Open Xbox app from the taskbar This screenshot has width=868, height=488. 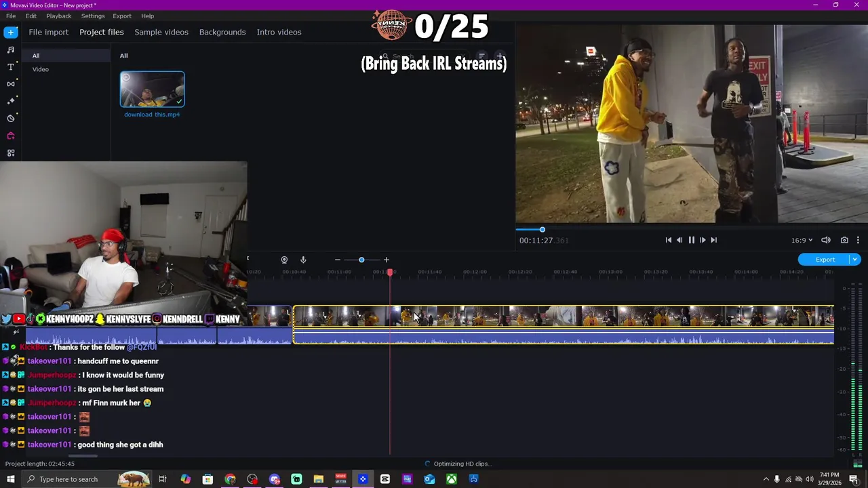coord(452,479)
